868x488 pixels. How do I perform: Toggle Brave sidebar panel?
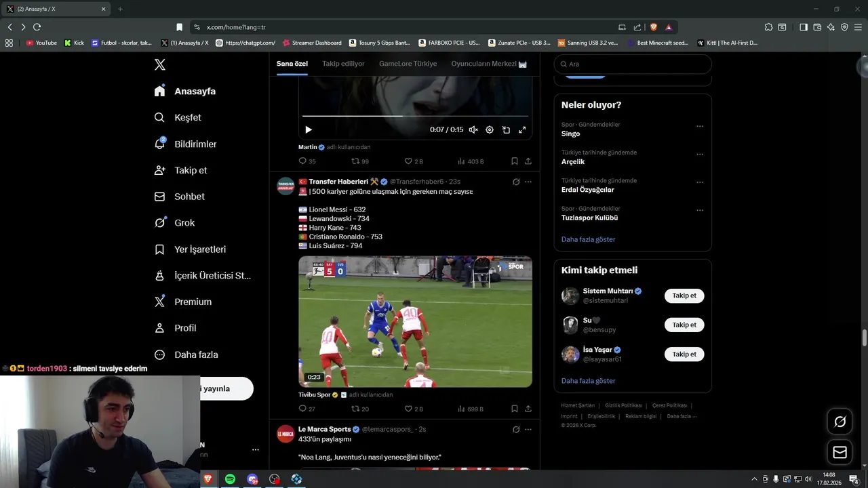coord(804,27)
